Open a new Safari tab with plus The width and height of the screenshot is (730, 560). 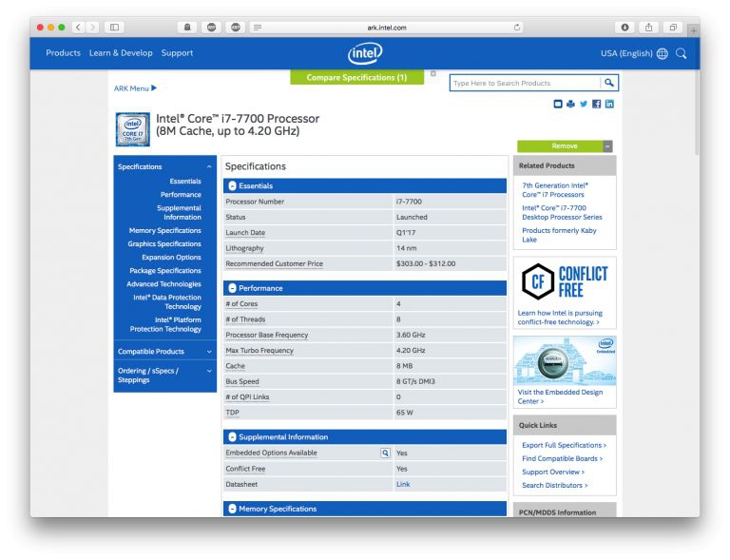click(693, 30)
